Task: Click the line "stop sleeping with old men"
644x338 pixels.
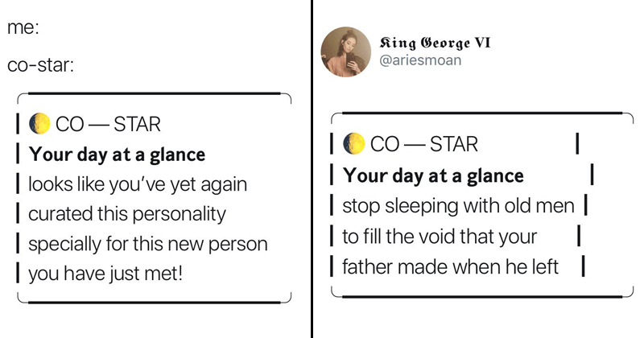Action: click(x=459, y=205)
